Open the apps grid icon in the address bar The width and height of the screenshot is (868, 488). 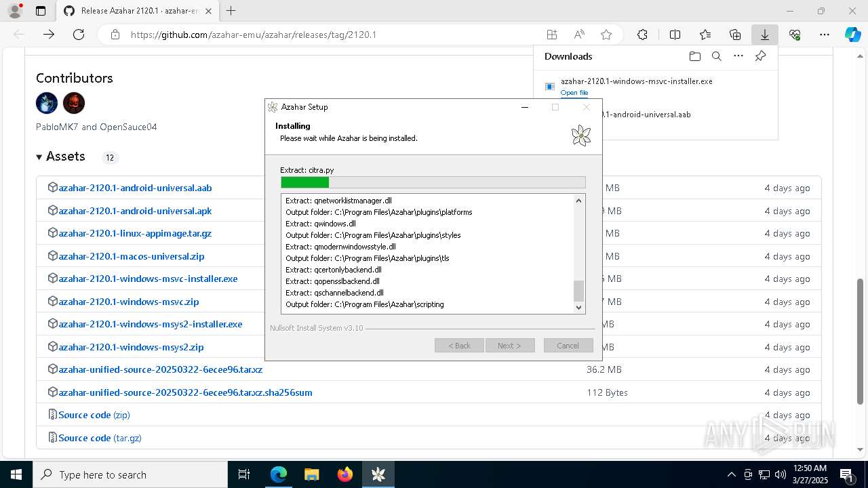point(552,35)
